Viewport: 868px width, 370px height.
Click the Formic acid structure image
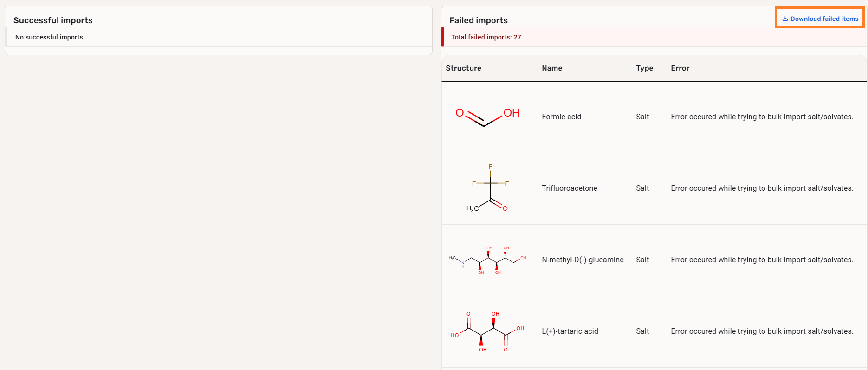click(487, 117)
